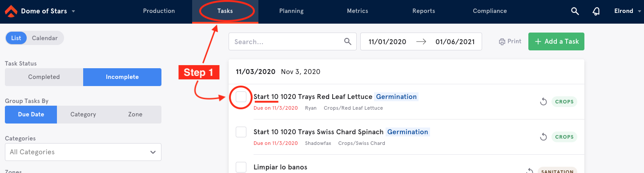
Task: Switch to the Calendar view
Action: point(45,38)
